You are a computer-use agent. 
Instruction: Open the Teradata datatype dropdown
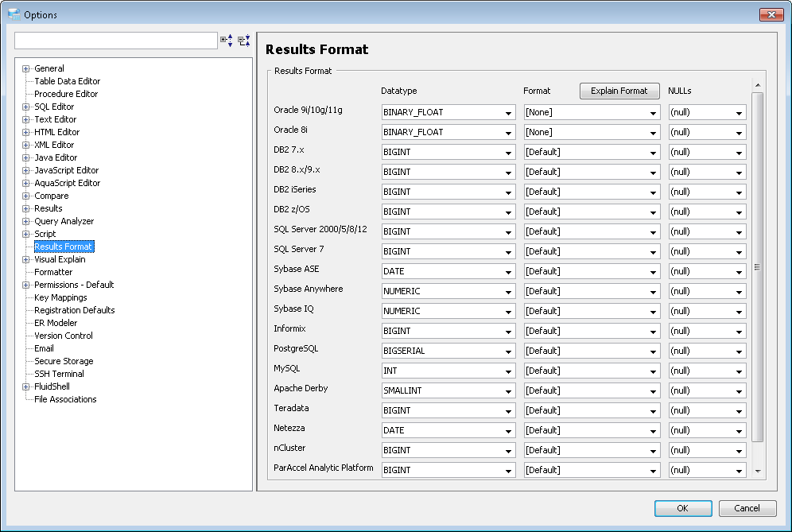[448, 410]
